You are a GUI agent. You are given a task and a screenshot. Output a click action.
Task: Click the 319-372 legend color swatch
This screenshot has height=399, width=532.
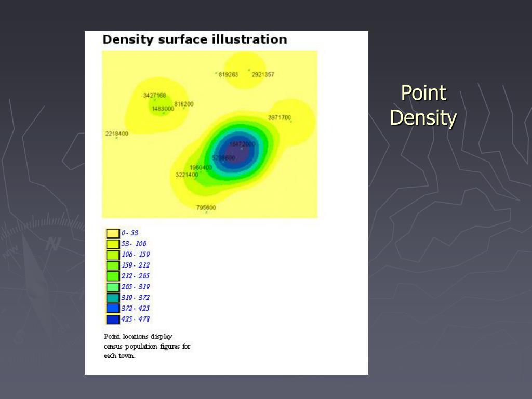(x=113, y=298)
